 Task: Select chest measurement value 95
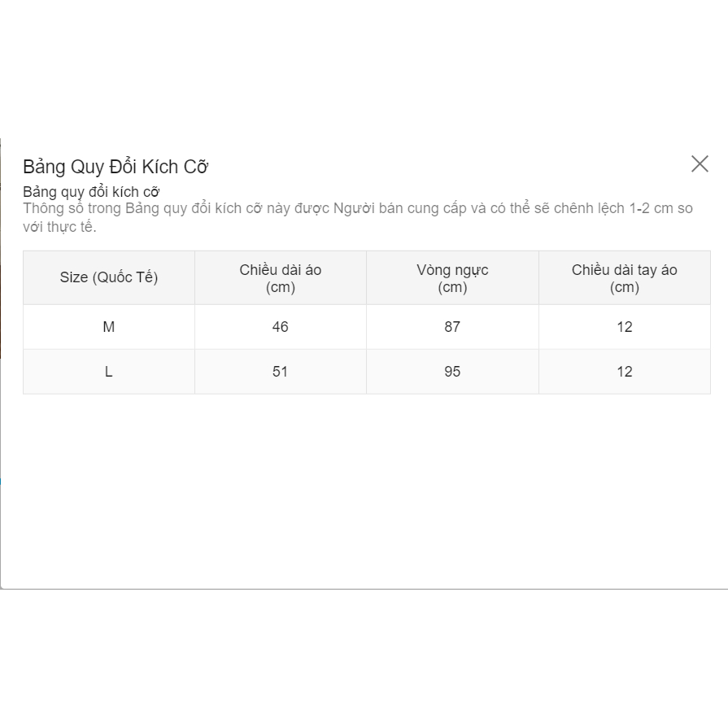pyautogui.click(x=452, y=372)
